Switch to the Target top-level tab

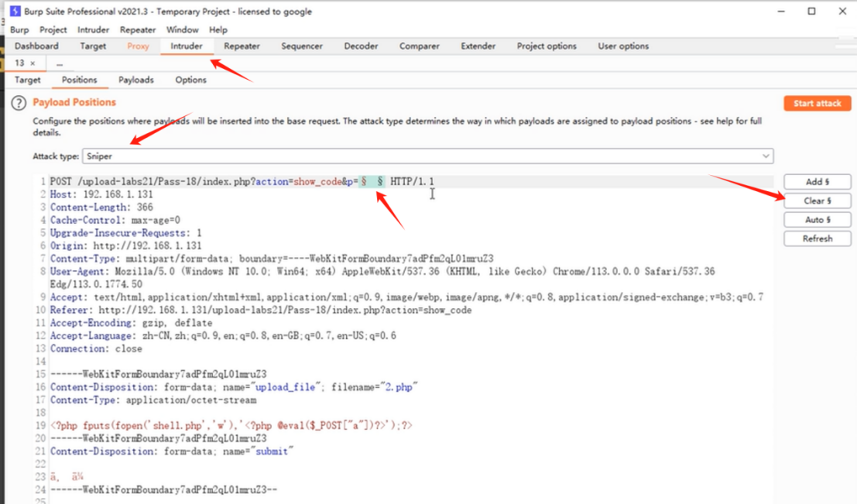click(93, 46)
